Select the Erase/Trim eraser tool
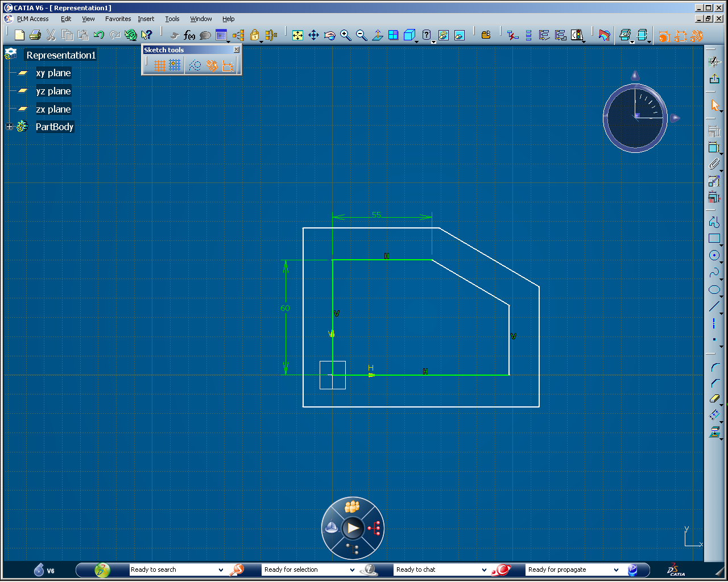The height and width of the screenshot is (582, 728). click(714, 399)
